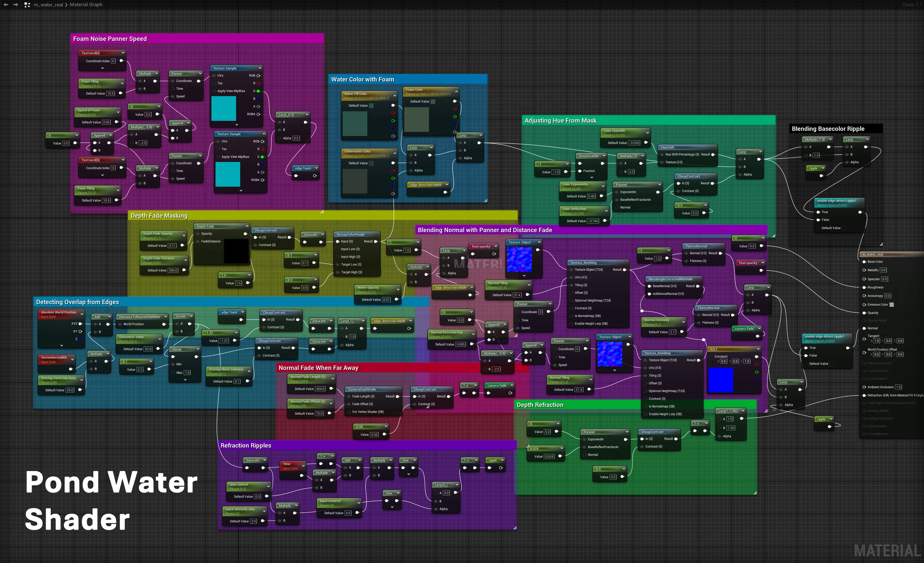Click the back navigation arrow
This screenshot has height=563, width=924.
tap(6, 5)
